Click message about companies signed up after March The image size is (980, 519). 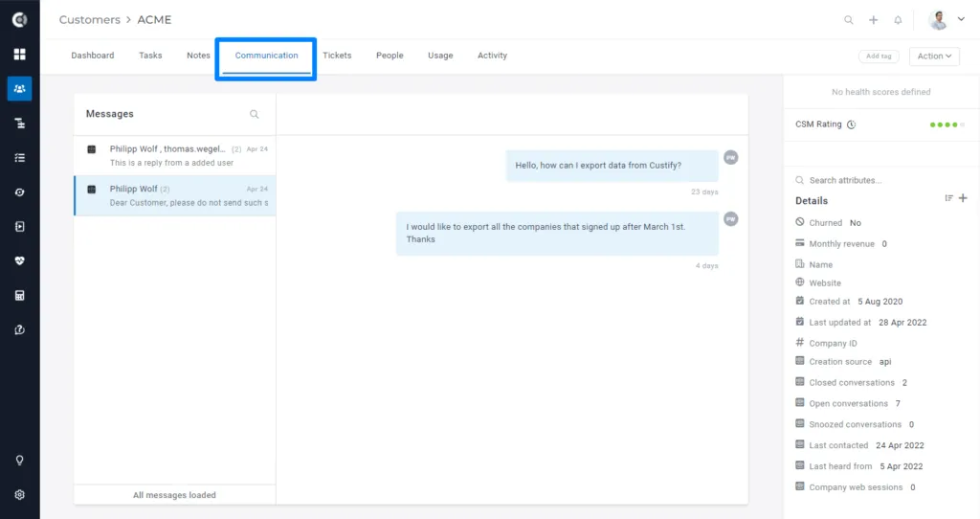[x=557, y=234]
